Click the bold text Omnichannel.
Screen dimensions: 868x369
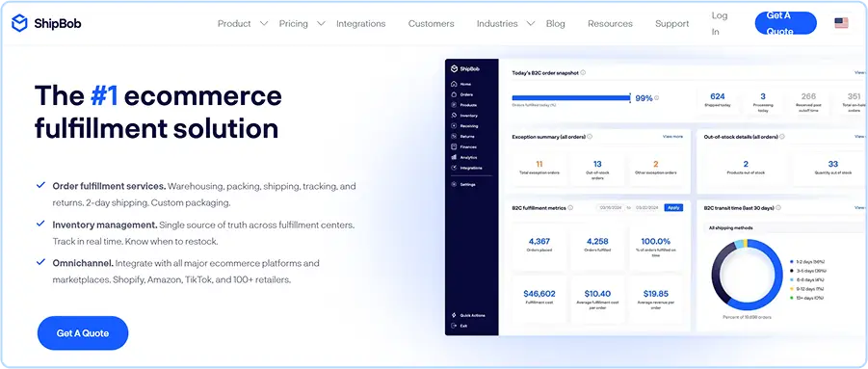click(83, 263)
